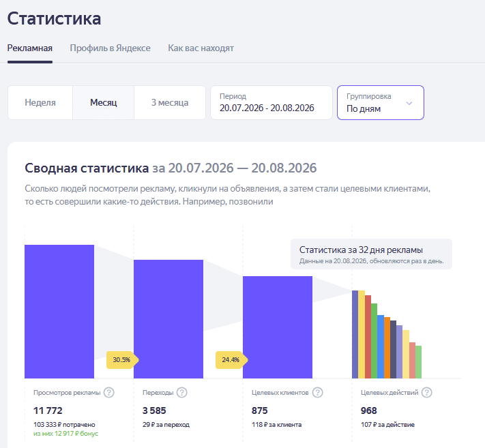This screenshot has height=448, width=485.
Task: Click red bar in Целевых действий chart
Action: [368, 337]
